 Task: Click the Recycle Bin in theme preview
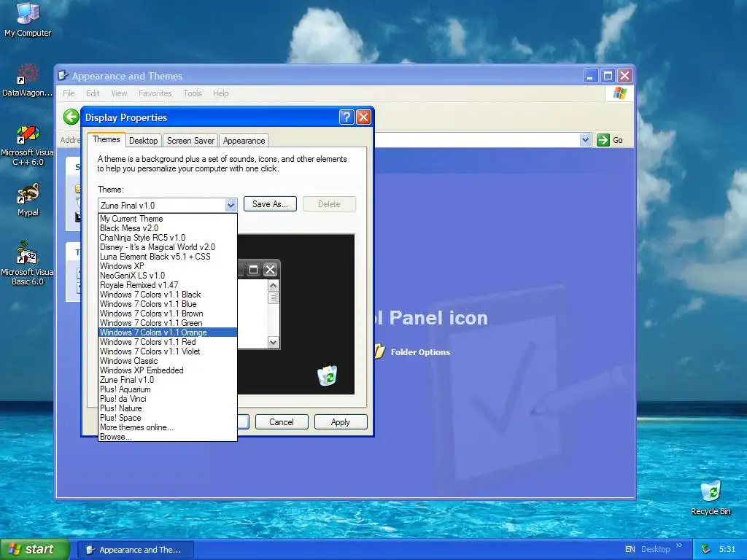click(x=328, y=376)
